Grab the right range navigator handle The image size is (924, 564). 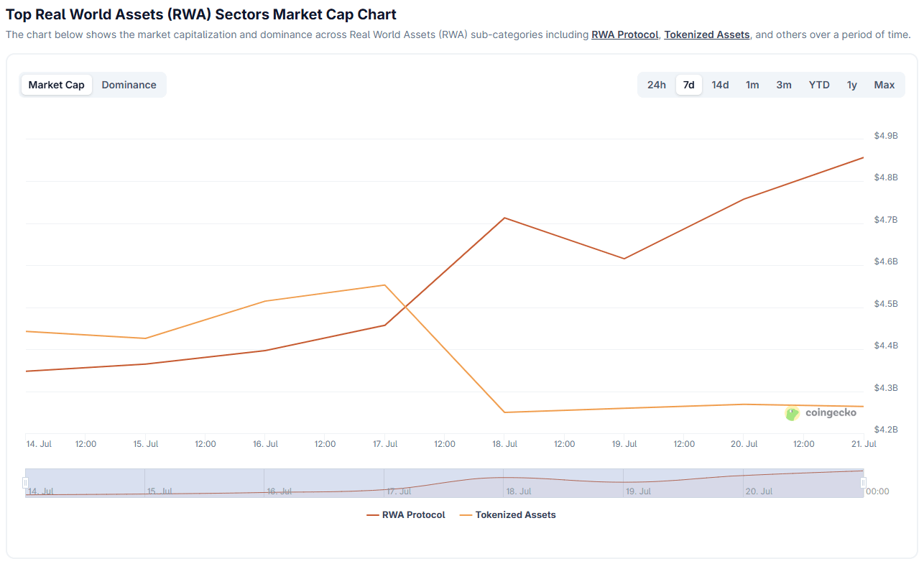click(x=864, y=483)
